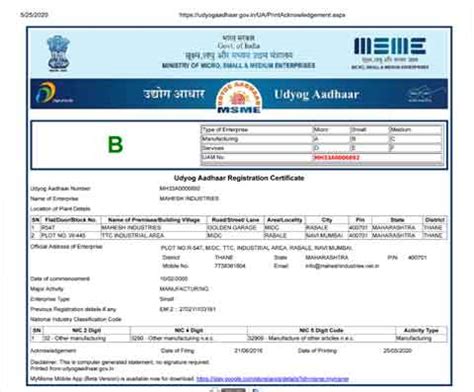Click the 'Area/Locality' column header
The width and height of the screenshot is (474, 392).
pos(284,220)
